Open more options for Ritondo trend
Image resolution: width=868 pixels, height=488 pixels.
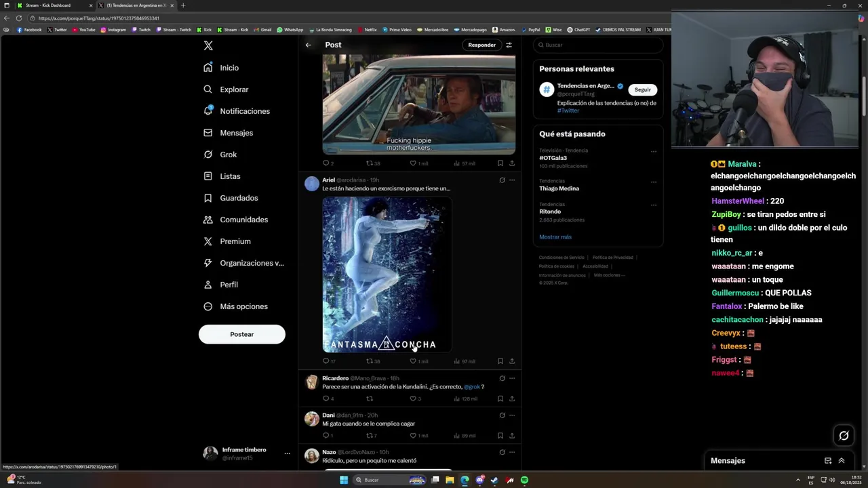(x=654, y=205)
